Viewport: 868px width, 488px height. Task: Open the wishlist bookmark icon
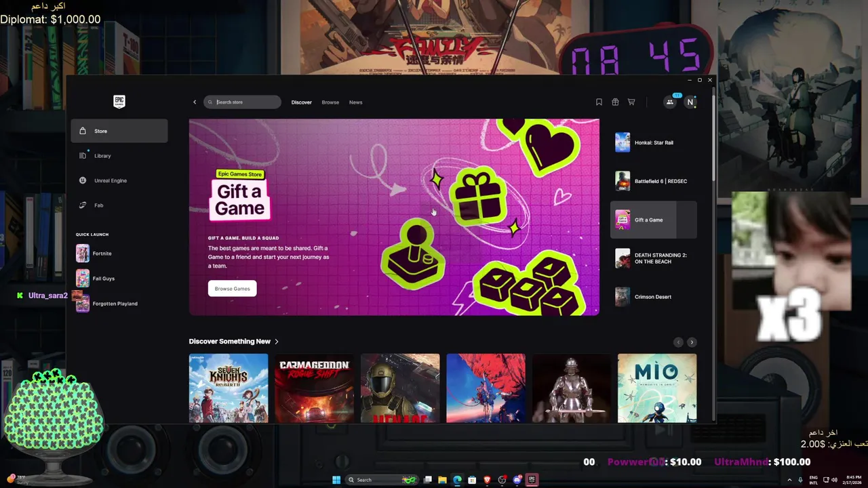click(x=599, y=102)
